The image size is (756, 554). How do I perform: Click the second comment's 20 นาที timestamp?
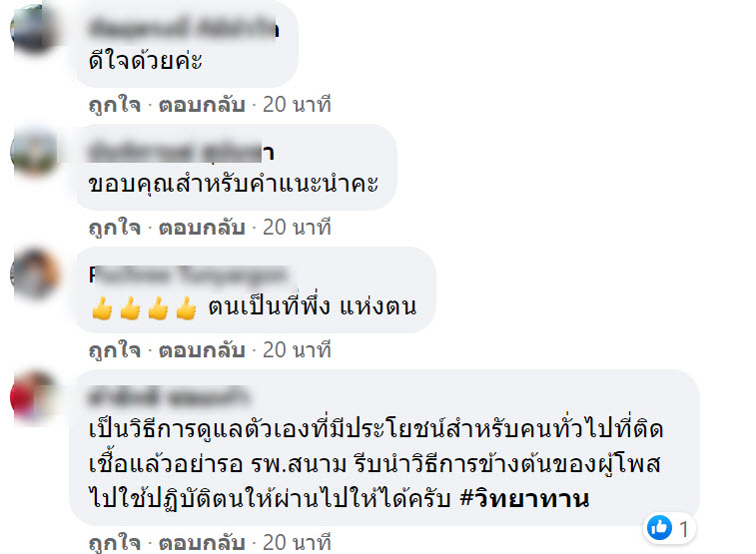tap(297, 228)
